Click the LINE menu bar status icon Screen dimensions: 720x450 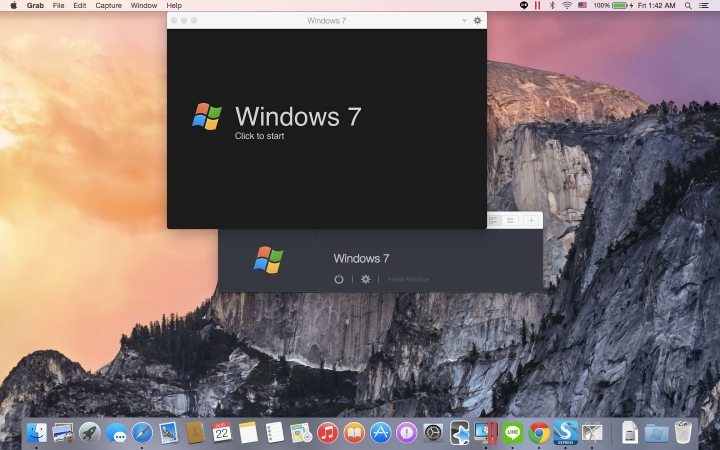(x=524, y=6)
